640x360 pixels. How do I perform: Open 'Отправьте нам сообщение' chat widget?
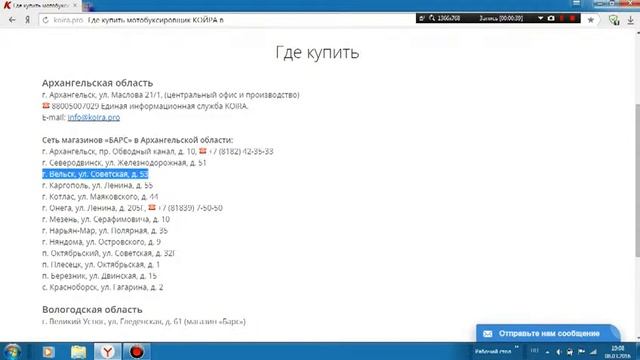548,333
